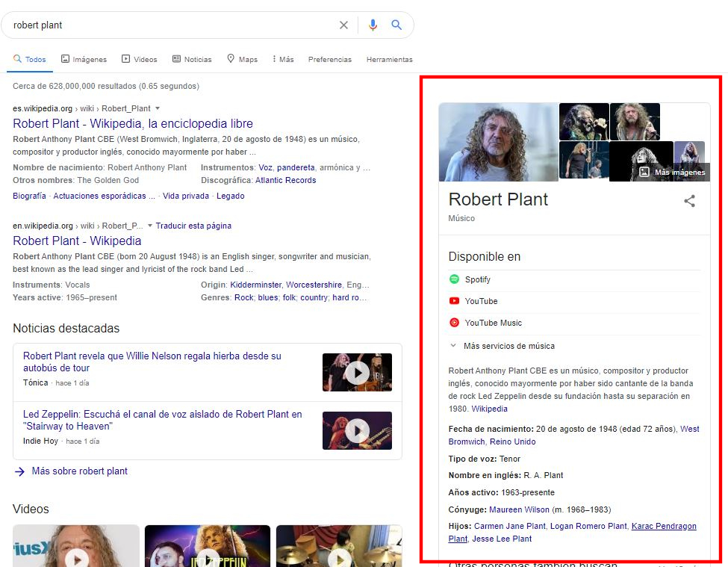Click Traducir esta página
The image size is (728, 567).
click(x=193, y=226)
